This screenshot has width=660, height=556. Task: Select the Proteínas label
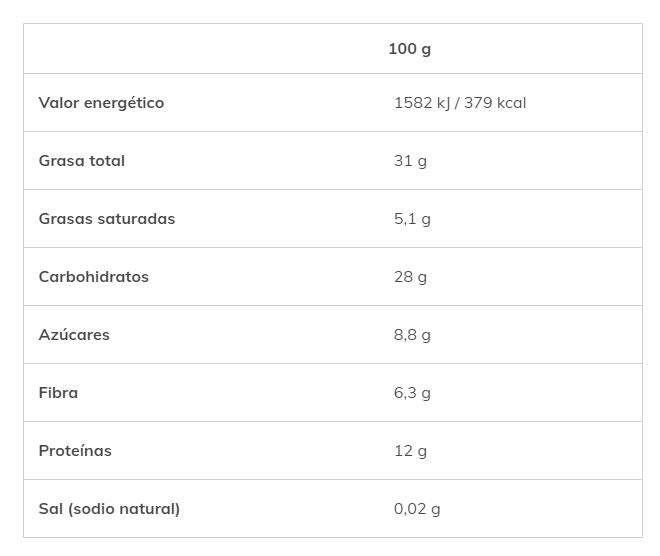pos(75,451)
